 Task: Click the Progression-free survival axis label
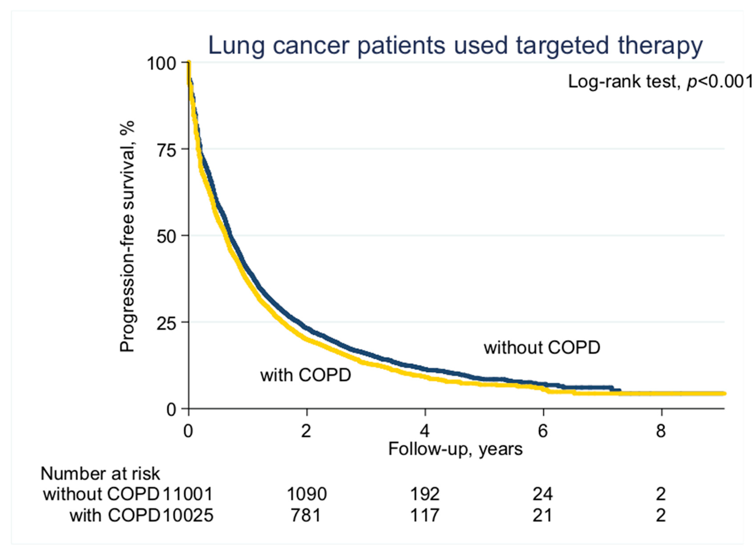tap(127, 236)
